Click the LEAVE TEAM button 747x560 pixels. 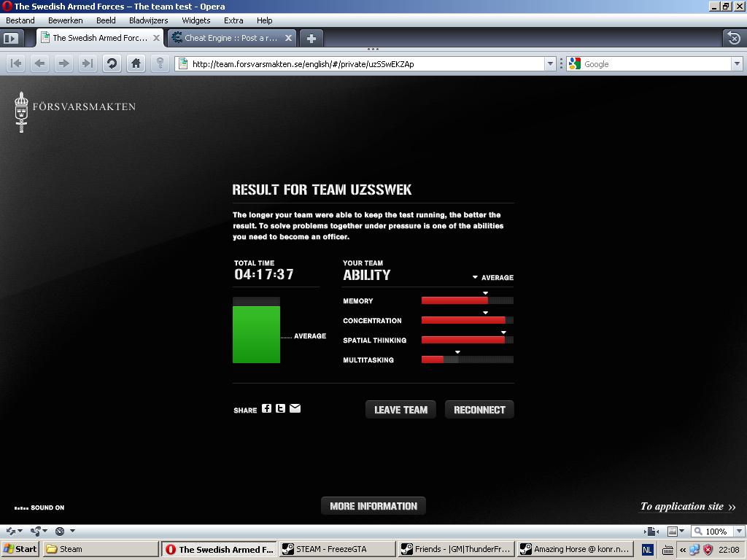400,410
